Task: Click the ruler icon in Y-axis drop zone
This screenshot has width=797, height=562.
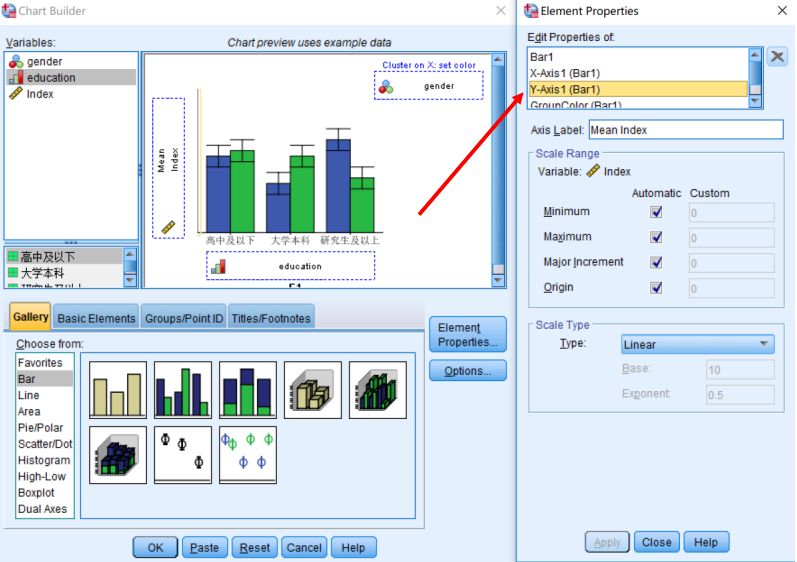Action: tap(168, 227)
